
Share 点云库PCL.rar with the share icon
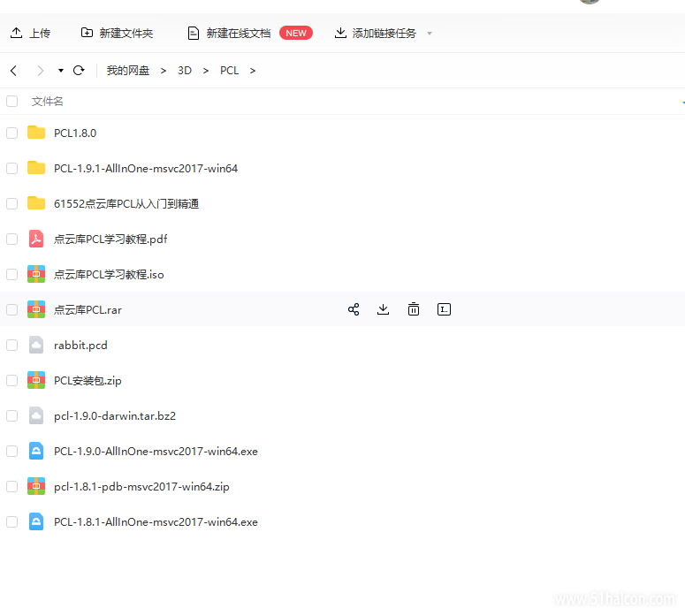click(x=354, y=309)
